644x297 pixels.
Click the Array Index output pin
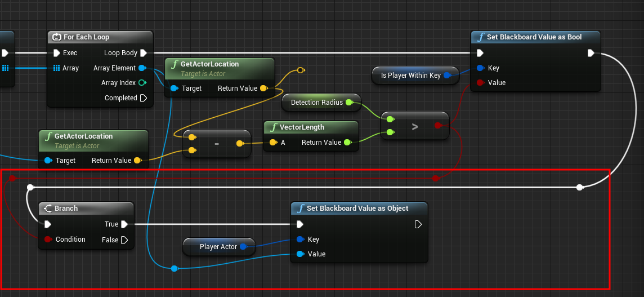tap(142, 83)
